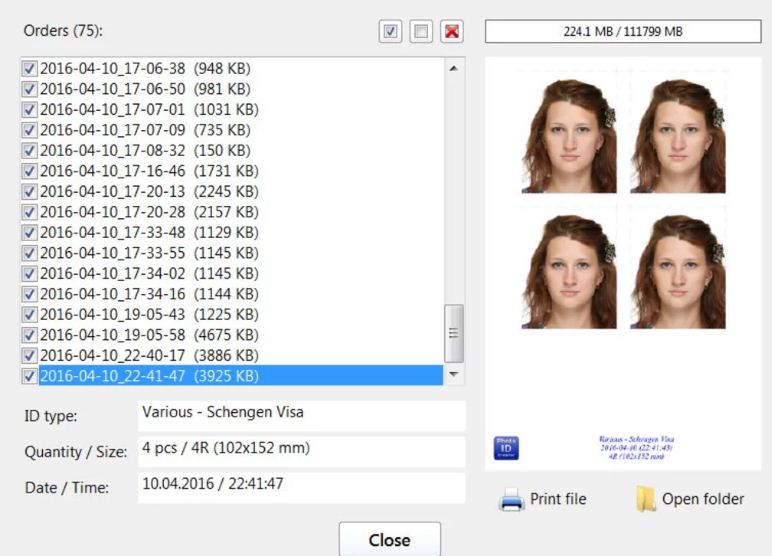Select order text 2016-04-10_19-05-43 (1225 KB)
Viewport: 772px width, 556px height.
[x=149, y=314]
